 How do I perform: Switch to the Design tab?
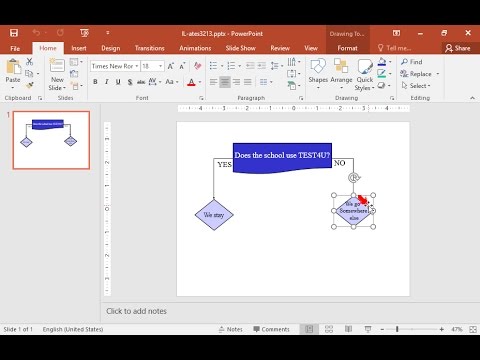[x=111, y=48]
